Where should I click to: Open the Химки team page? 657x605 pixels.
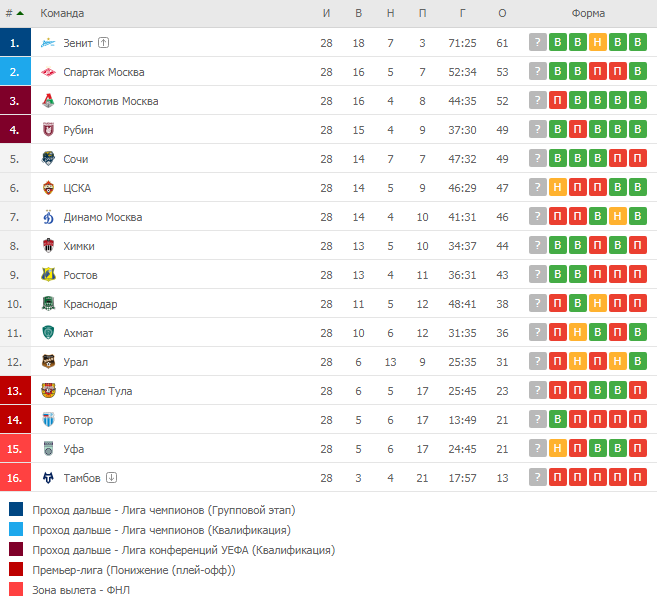(79, 246)
